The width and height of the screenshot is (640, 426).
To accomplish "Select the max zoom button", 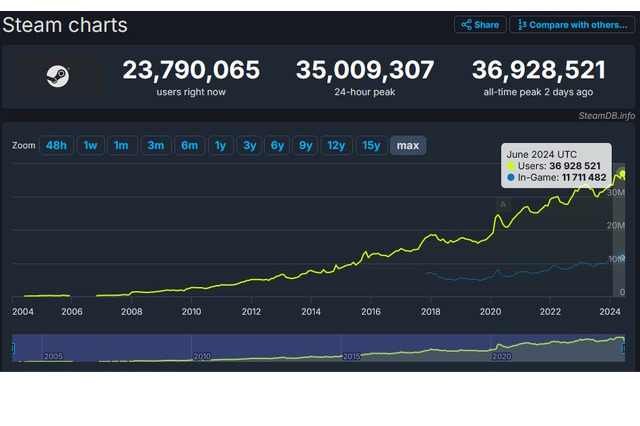I will point(407,146).
